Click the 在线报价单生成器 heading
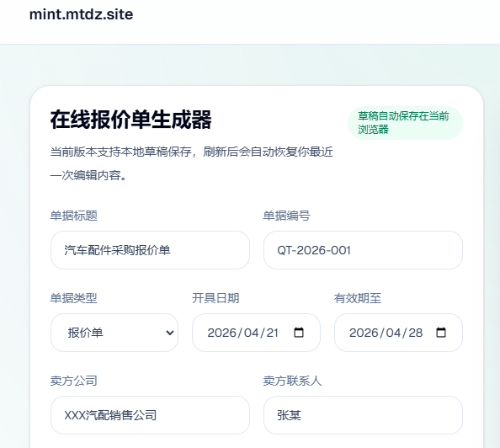500x448 pixels. coord(130,120)
